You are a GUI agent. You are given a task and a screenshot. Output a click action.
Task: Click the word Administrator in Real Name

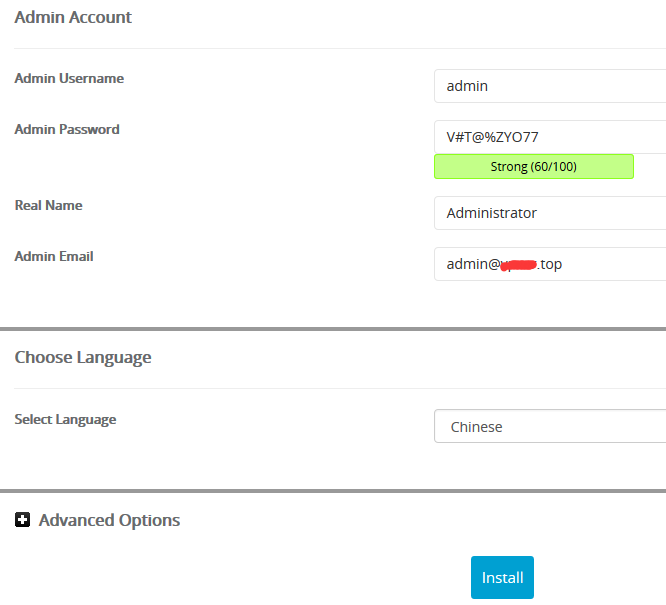coord(491,213)
